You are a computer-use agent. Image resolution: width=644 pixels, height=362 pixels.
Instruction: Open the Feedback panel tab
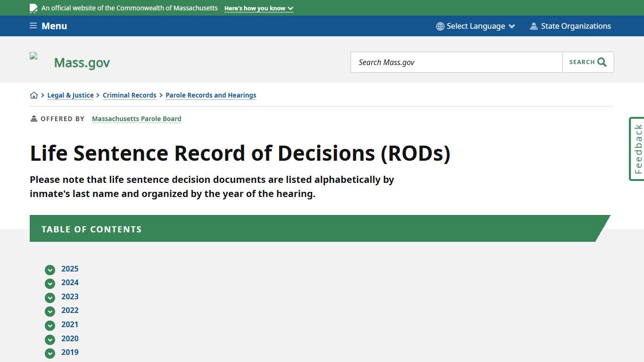click(637, 149)
